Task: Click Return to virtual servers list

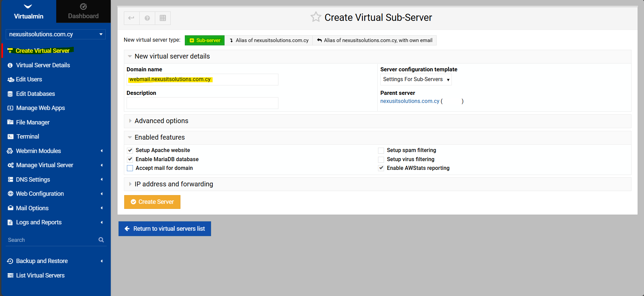Action: pyautogui.click(x=165, y=229)
